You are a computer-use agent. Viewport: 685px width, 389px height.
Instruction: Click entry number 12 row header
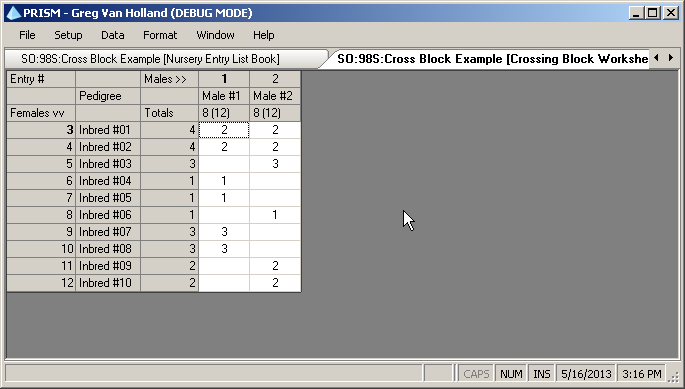click(41, 283)
